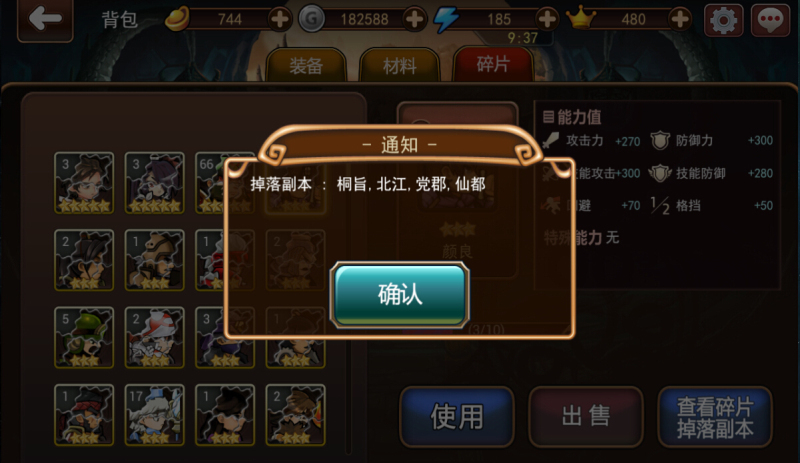Switch to the 装备 tab
The height and width of the screenshot is (463, 800).
pos(306,65)
